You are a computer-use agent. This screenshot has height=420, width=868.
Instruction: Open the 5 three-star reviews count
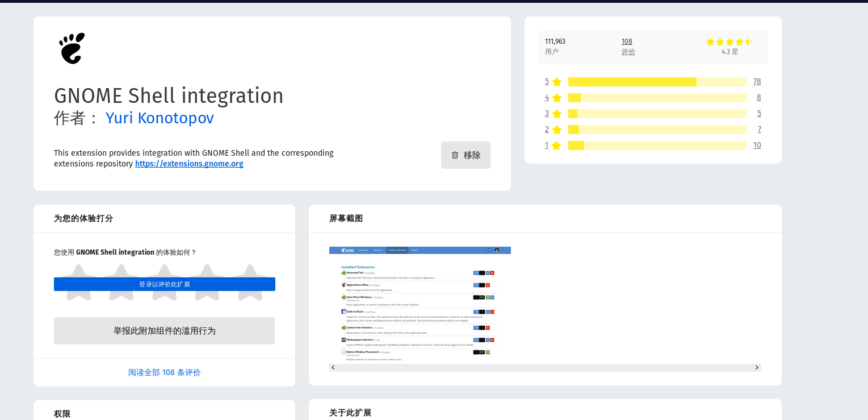(759, 114)
